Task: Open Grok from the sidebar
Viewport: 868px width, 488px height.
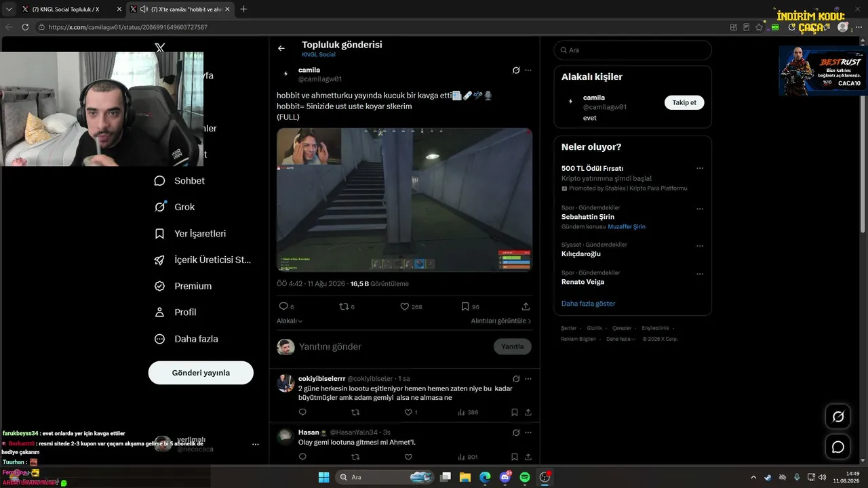Action: click(x=175, y=207)
